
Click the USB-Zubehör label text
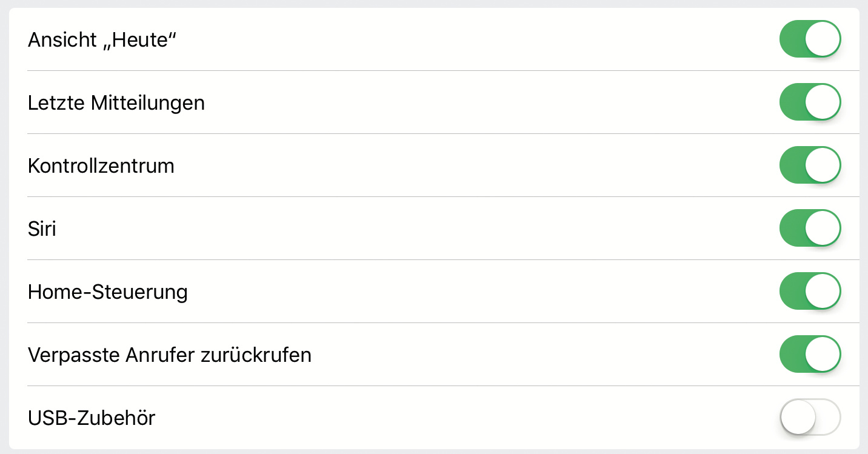pos(92,418)
